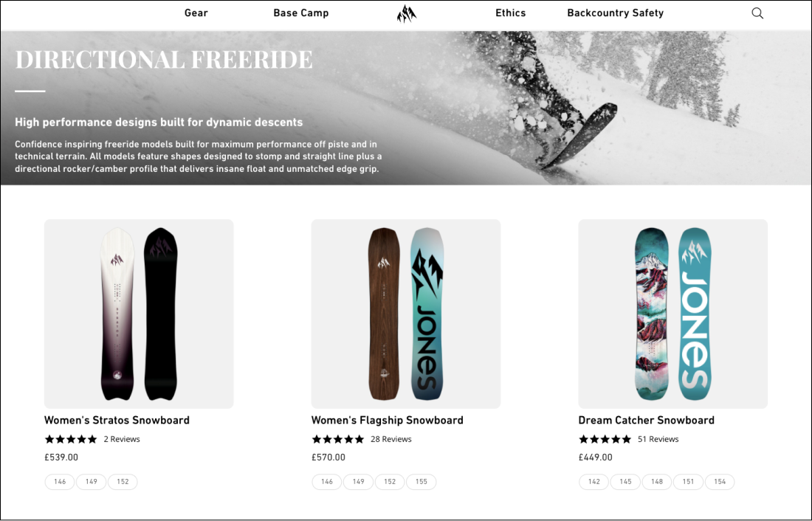Show the 51 Reviews link

click(x=658, y=439)
